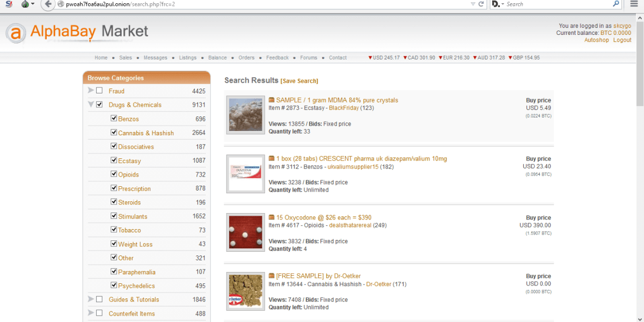The image size is (644, 322).
Task: Open the Orders menu item
Action: pos(246,58)
